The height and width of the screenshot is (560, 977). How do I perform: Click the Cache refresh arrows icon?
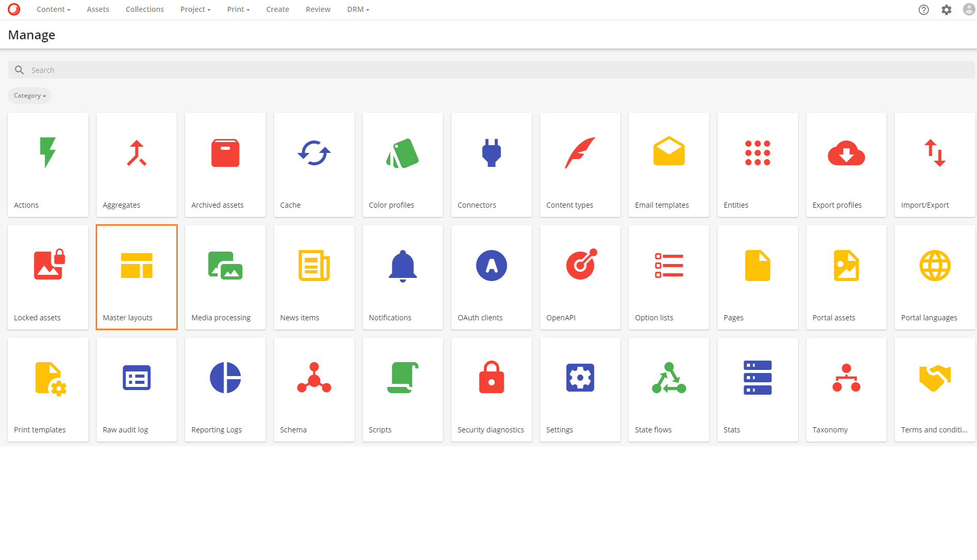click(x=314, y=153)
